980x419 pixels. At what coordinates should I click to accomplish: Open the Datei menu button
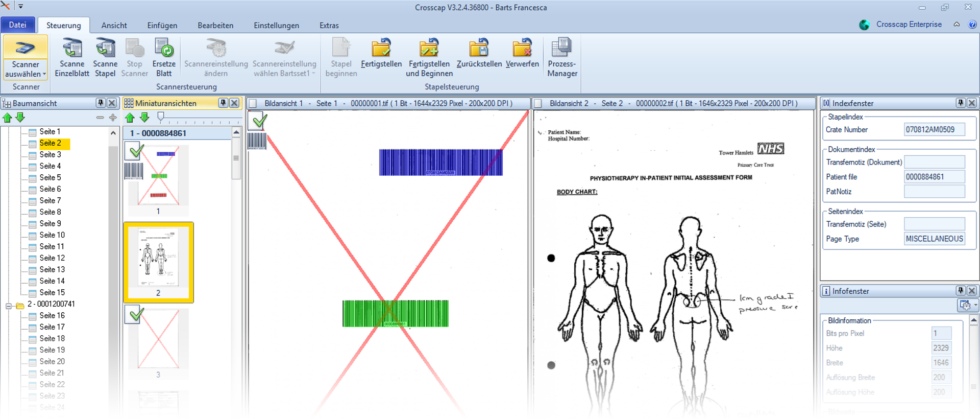(17, 25)
